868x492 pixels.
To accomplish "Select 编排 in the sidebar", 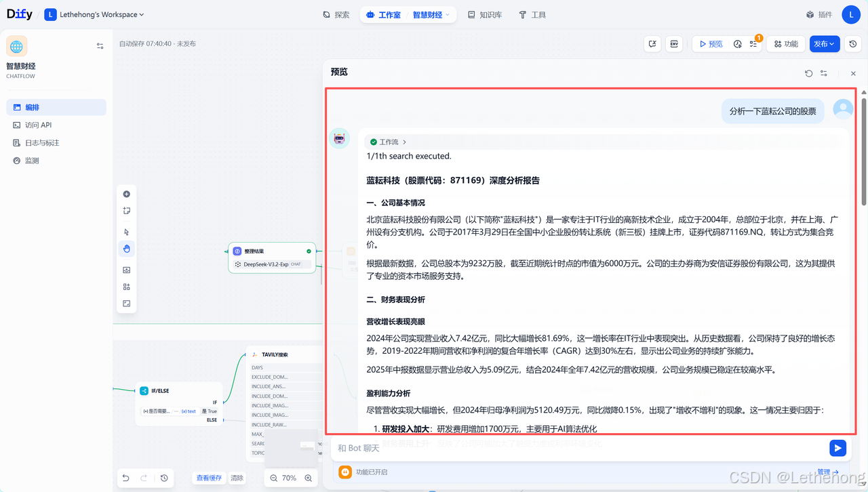I will (56, 107).
